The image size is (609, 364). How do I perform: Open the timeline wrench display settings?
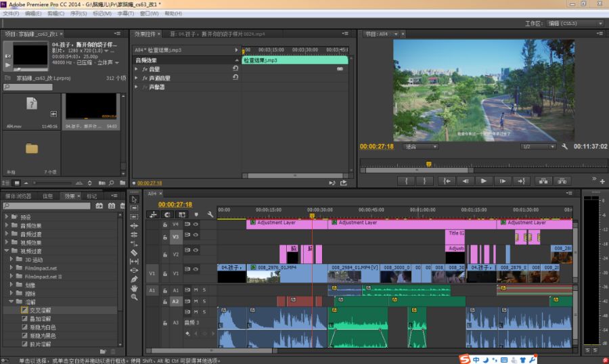210,214
